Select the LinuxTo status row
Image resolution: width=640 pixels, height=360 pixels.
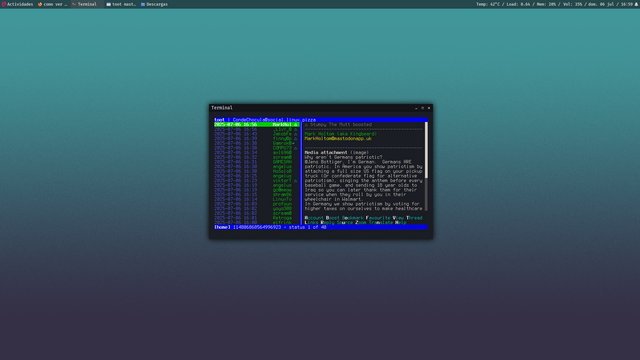tap(257, 199)
